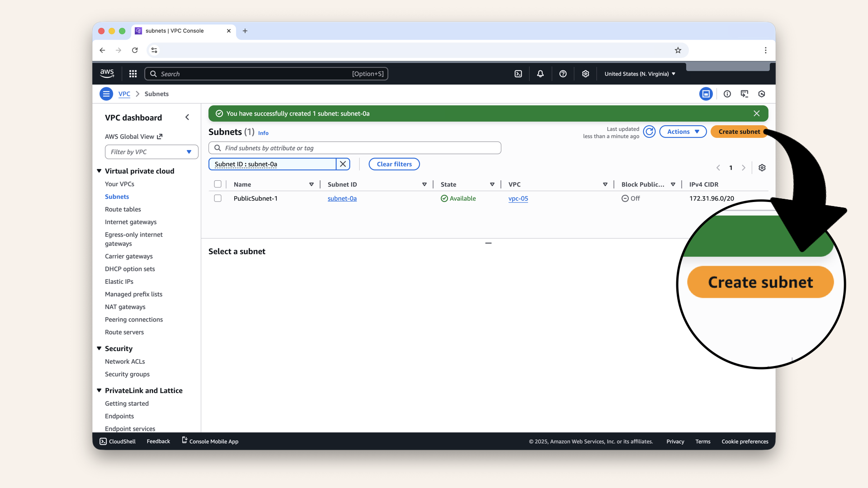868x488 pixels.
Task: Open the AWS services grid menu
Action: pos(133,74)
